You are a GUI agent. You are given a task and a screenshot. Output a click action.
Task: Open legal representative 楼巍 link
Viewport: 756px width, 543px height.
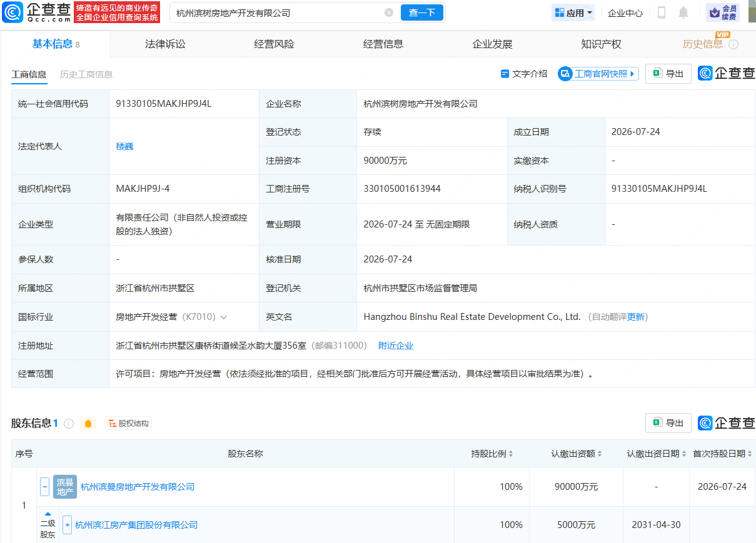tap(125, 146)
